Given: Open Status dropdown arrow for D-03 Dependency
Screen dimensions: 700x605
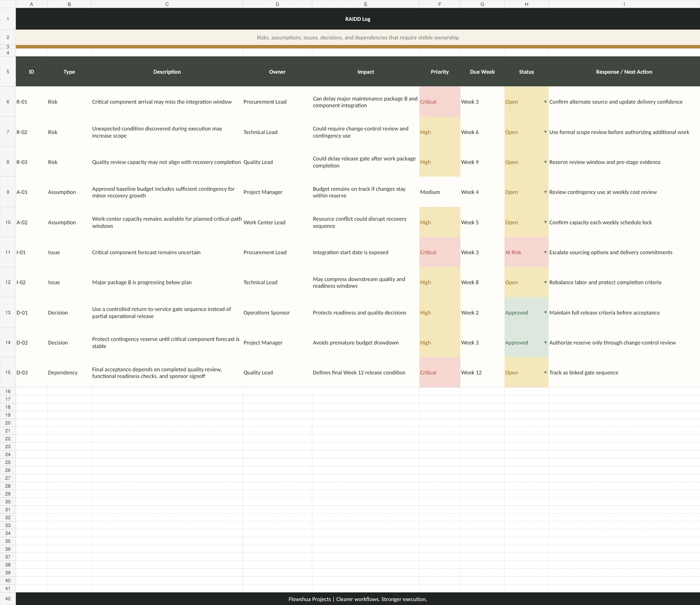Looking at the screenshot, I should click(x=545, y=373).
